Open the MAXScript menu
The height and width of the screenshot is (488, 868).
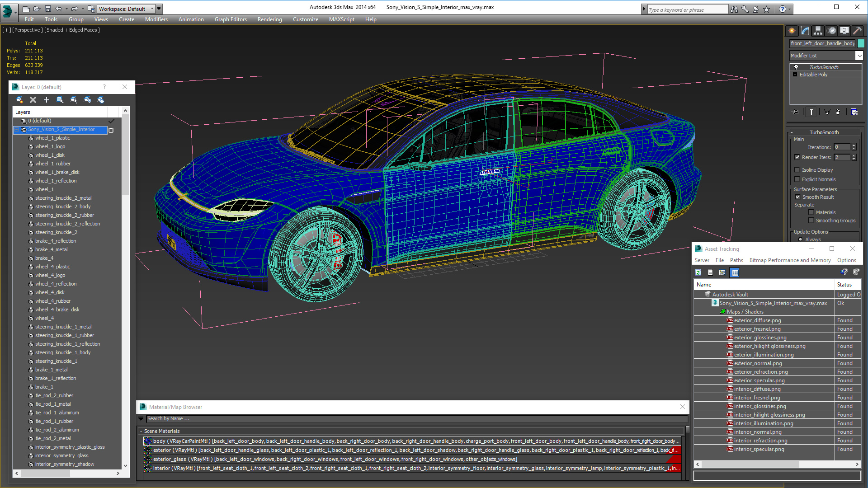[341, 19]
